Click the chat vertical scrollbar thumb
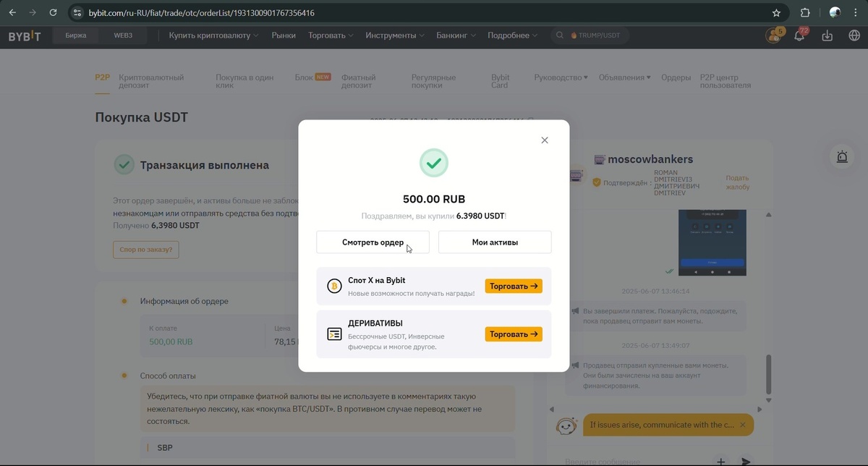This screenshot has width=868, height=466. [x=768, y=374]
